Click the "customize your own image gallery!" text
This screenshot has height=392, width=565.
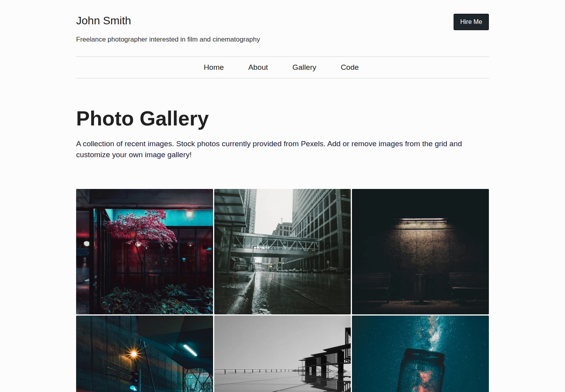[134, 155]
